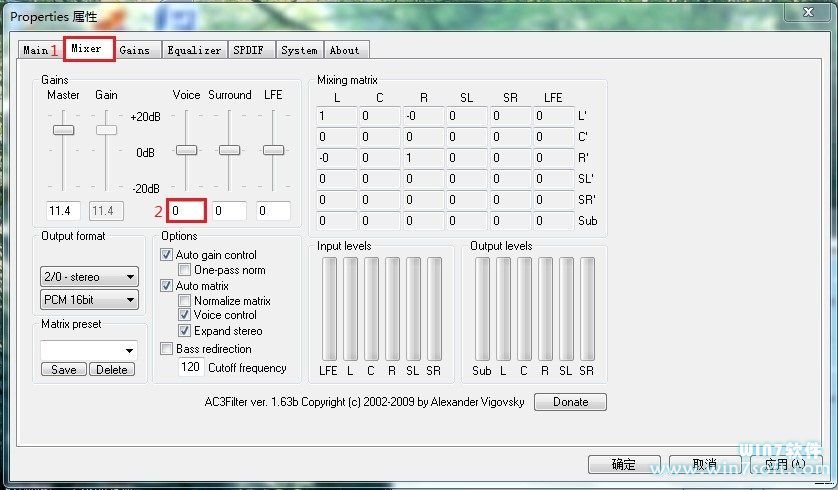Toggle Auto gain control checkbox
The height and width of the screenshot is (490, 838).
point(167,256)
